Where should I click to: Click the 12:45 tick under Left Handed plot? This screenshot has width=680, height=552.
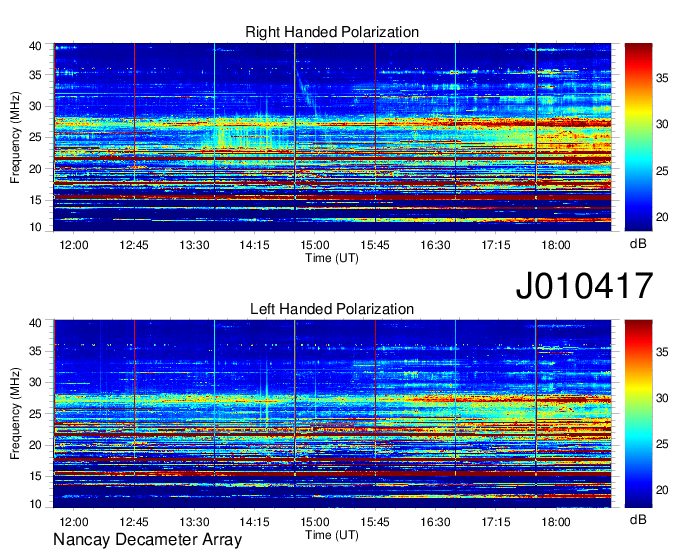pyautogui.click(x=134, y=522)
